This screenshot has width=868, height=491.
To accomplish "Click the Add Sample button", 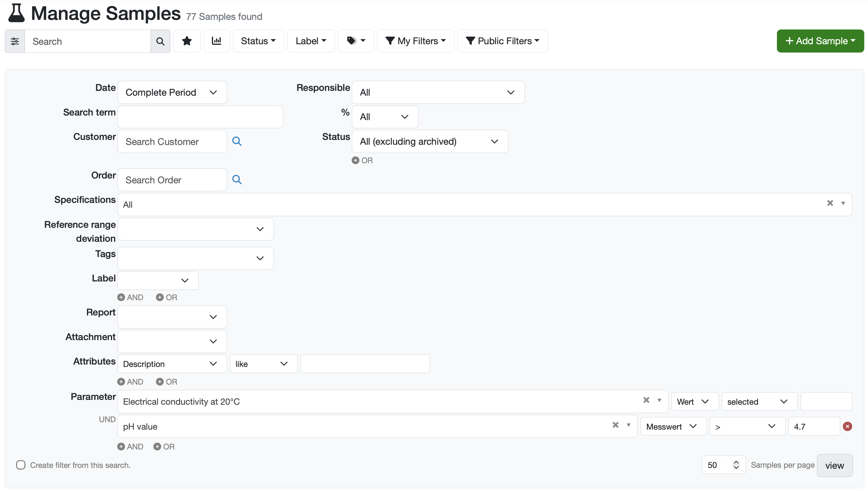I will tap(820, 41).
